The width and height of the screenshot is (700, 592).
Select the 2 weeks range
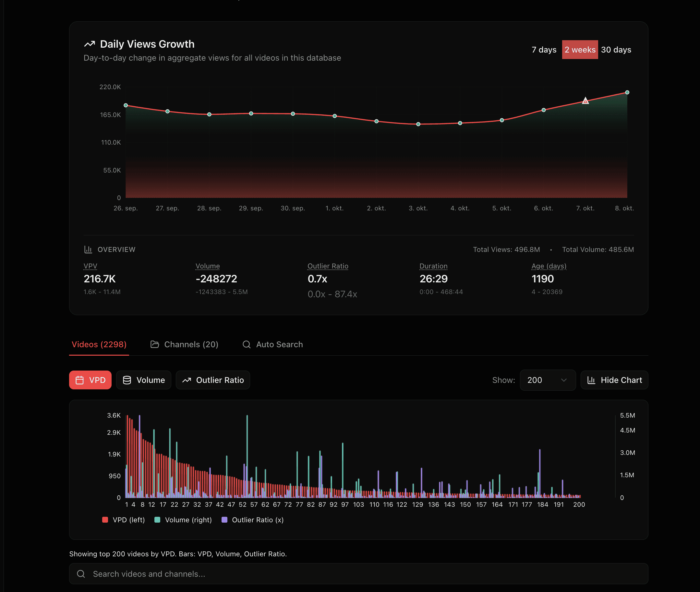click(x=580, y=50)
